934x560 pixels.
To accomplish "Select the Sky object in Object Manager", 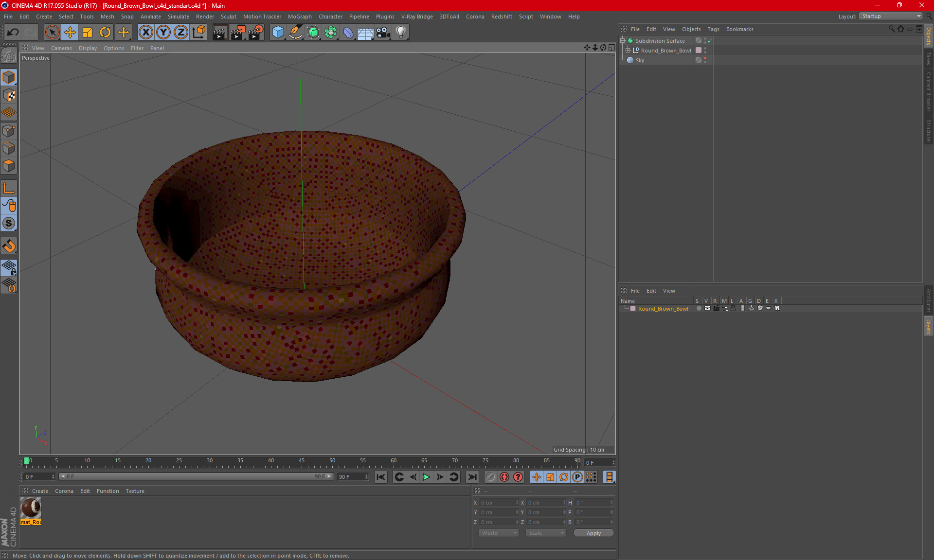I will point(640,60).
